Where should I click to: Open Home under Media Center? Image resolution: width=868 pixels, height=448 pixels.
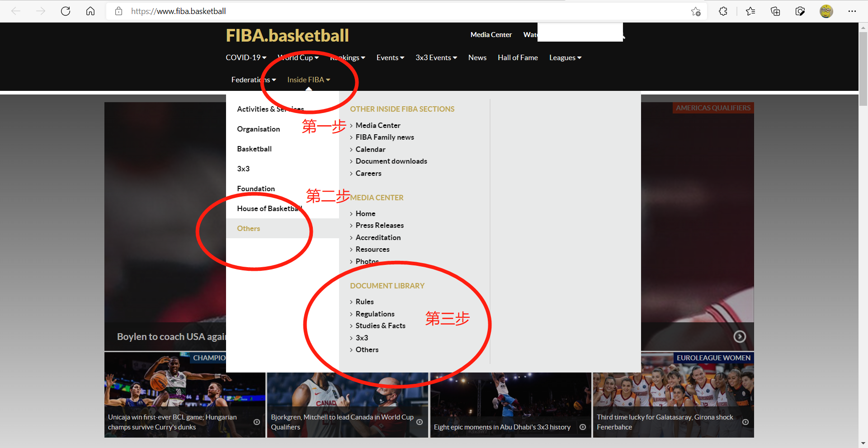coord(365,213)
